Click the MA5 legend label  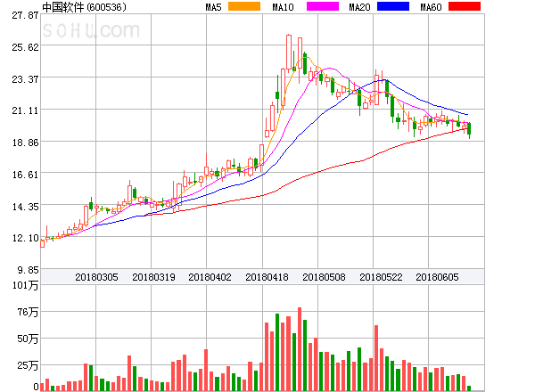pos(213,7)
